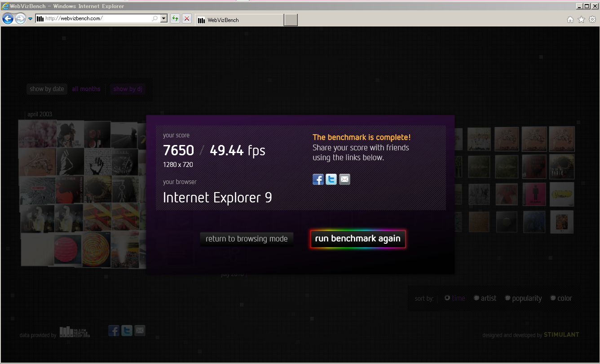Share score on Twitter in the dialog
This screenshot has height=364, width=600.
pyautogui.click(x=331, y=180)
